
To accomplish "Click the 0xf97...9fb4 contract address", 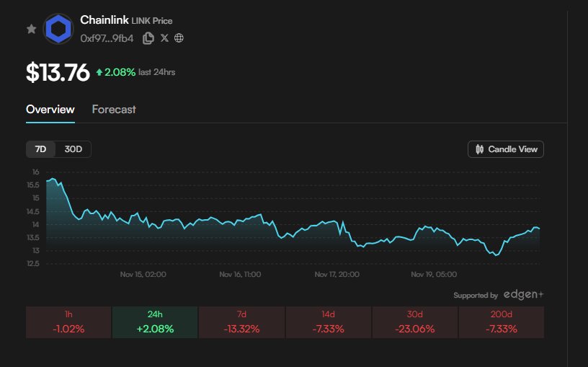I will pyautogui.click(x=107, y=37).
